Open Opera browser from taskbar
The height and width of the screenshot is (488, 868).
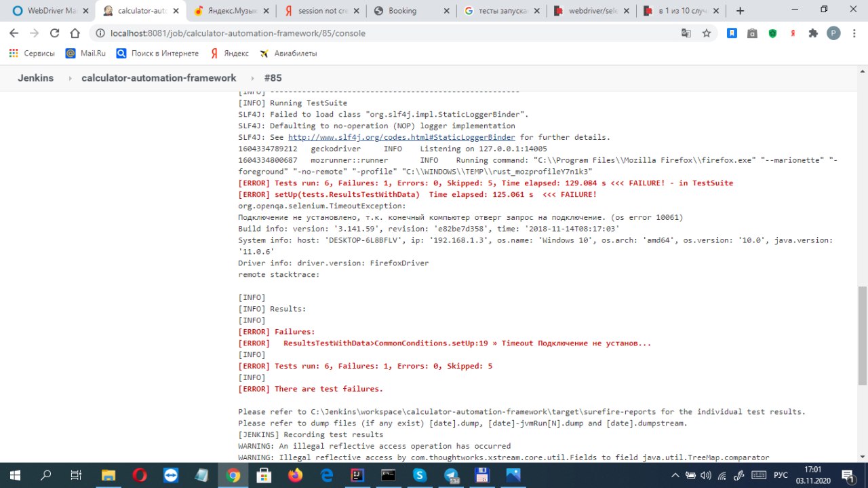[140, 475]
